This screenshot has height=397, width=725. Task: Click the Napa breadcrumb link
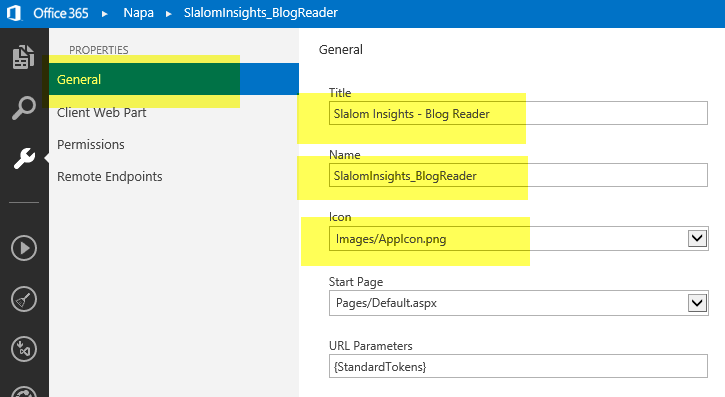tap(138, 13)
